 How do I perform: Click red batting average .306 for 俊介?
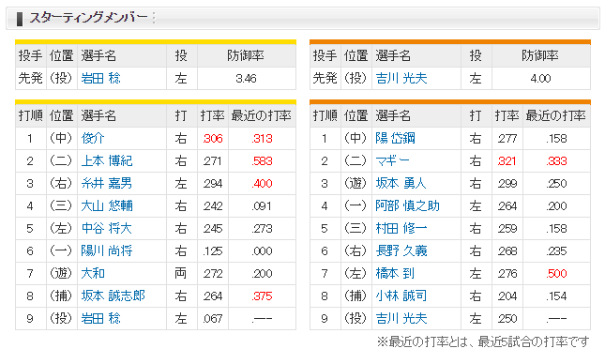click(213, 139)
